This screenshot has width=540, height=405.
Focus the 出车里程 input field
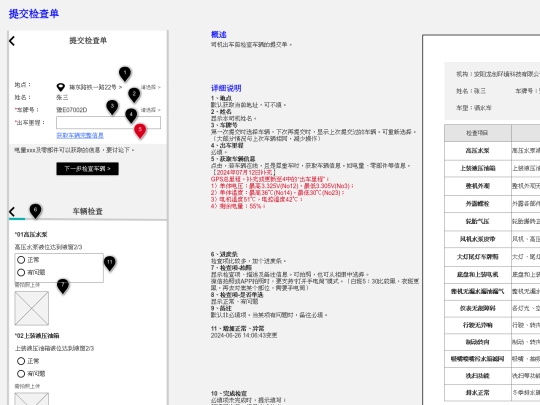(x=108, y=123)
